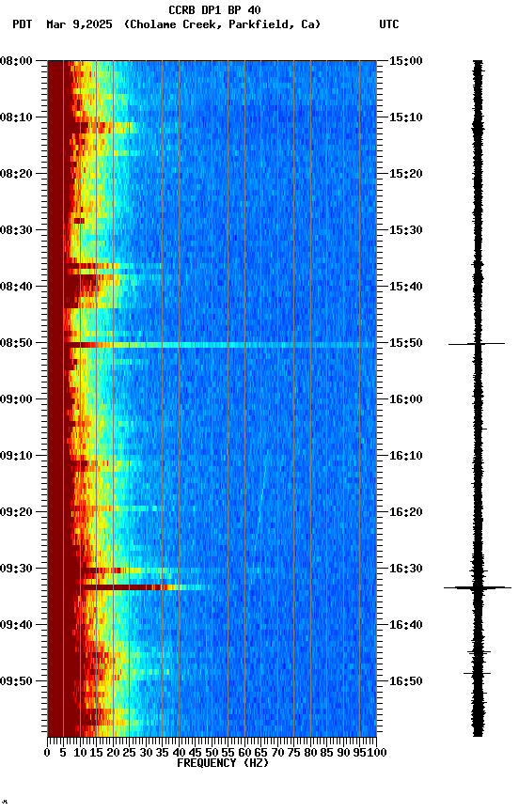
Task: Click the spectrogram event near 08:37
Action: pos(103,266)
